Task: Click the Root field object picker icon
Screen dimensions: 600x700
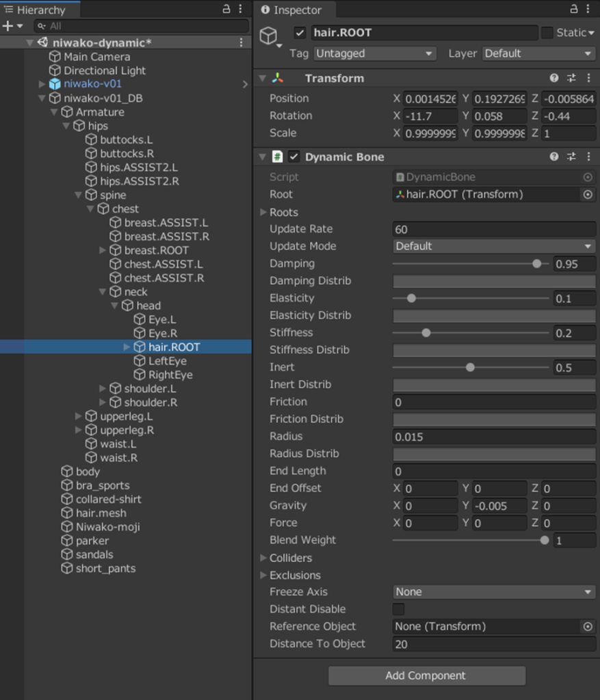Action: tap(587, 195)
